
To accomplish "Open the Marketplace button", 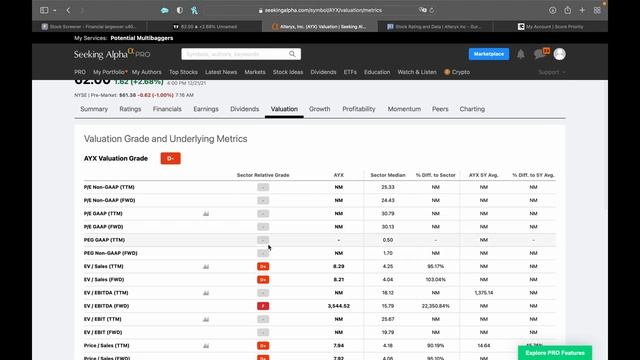I will (489, 54).
